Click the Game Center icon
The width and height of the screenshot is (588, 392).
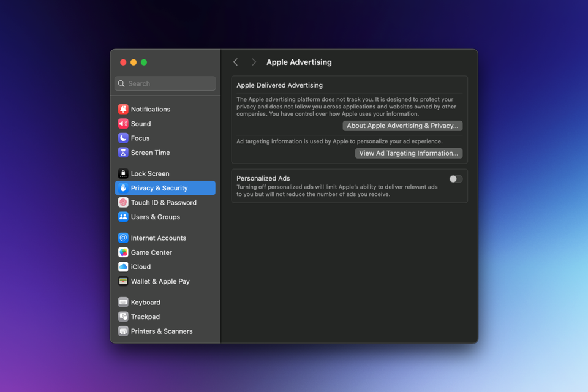click(x=123, y=252)
